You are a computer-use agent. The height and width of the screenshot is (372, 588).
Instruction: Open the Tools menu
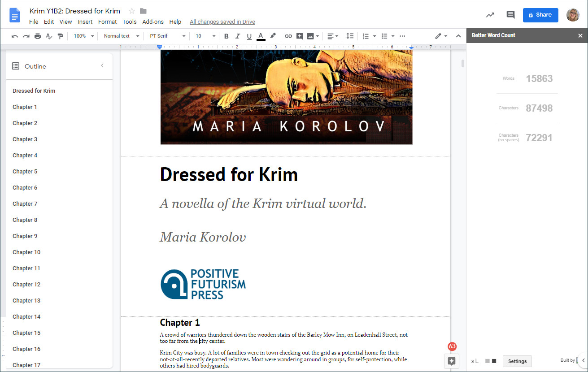(x=130, y=22)
